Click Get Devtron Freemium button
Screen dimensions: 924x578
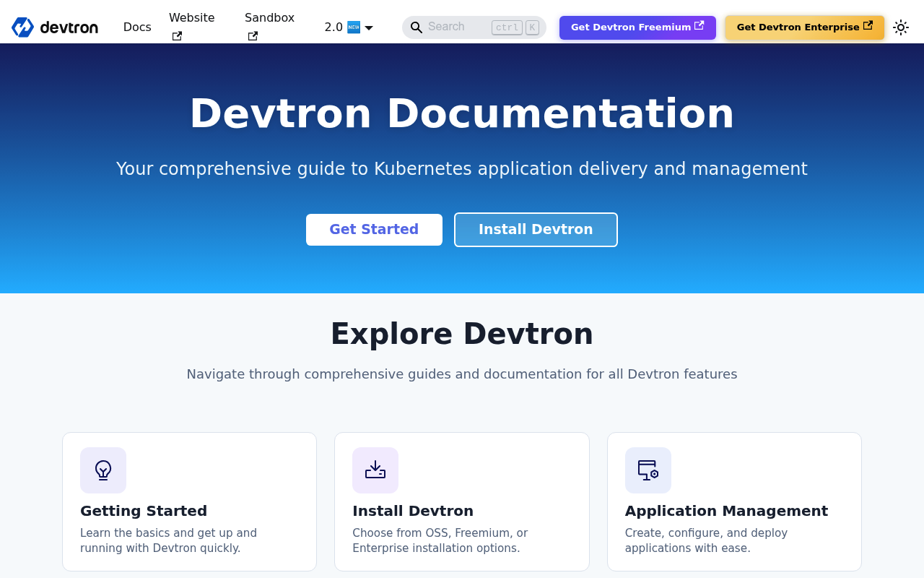[637, 27]
